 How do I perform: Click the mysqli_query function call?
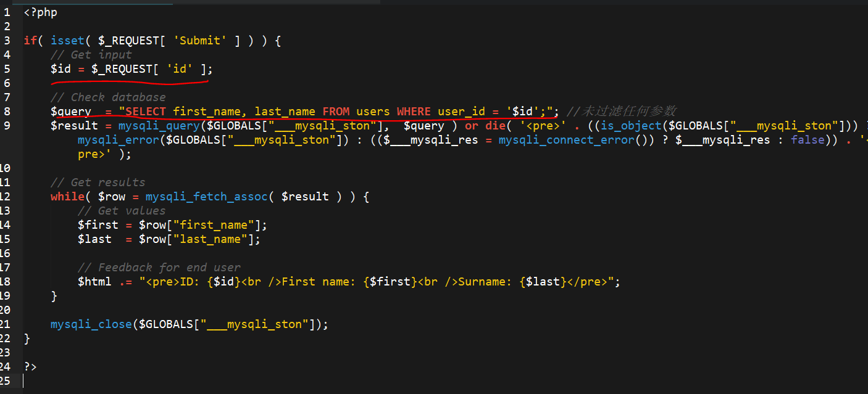click(159, 126)
